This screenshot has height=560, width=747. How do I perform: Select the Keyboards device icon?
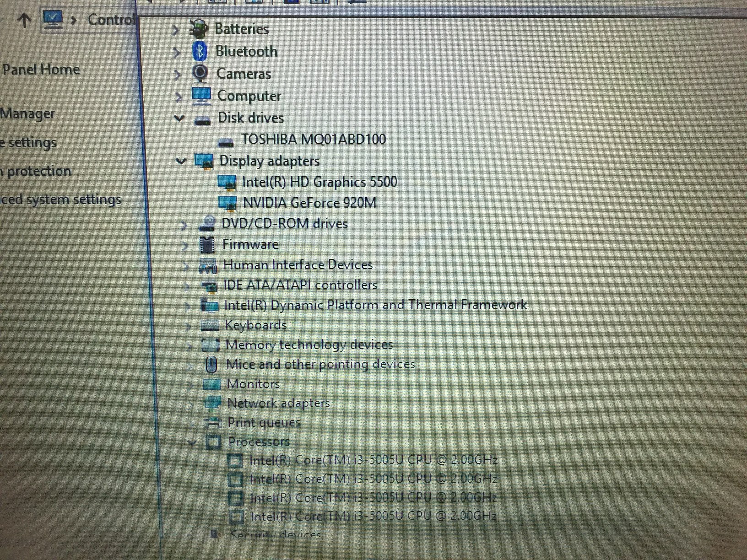point(210,325)
